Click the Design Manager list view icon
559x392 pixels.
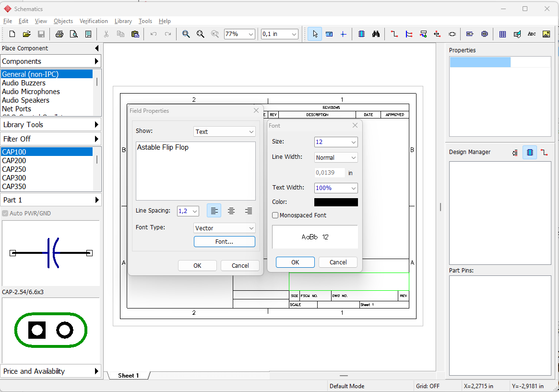pyautogui.click(x=515, y=153)
